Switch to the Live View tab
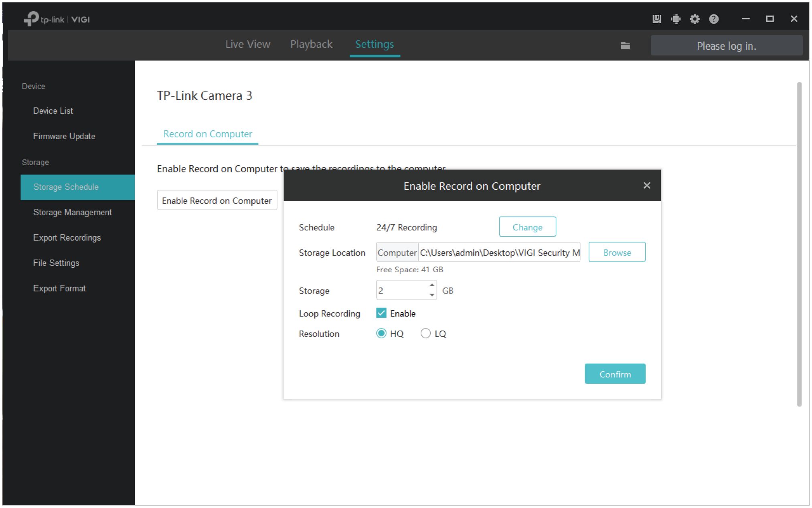This screenshot has height=508, width=812. click(x=247, y=44)
